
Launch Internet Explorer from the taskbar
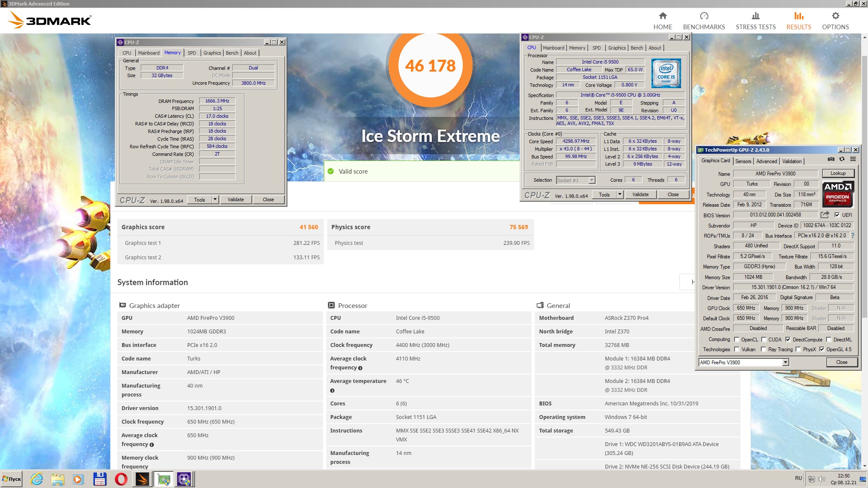[37, 479]
